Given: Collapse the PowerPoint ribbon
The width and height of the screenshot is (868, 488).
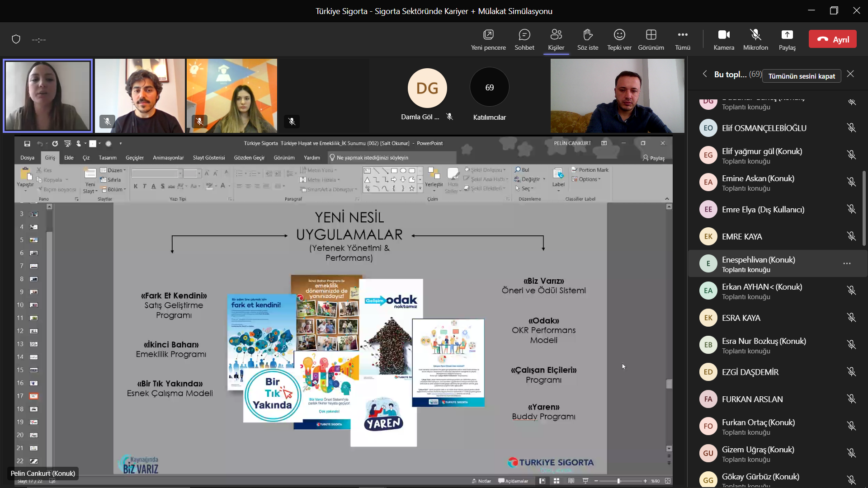Looking at the screenshot, I should pos(667,199).
